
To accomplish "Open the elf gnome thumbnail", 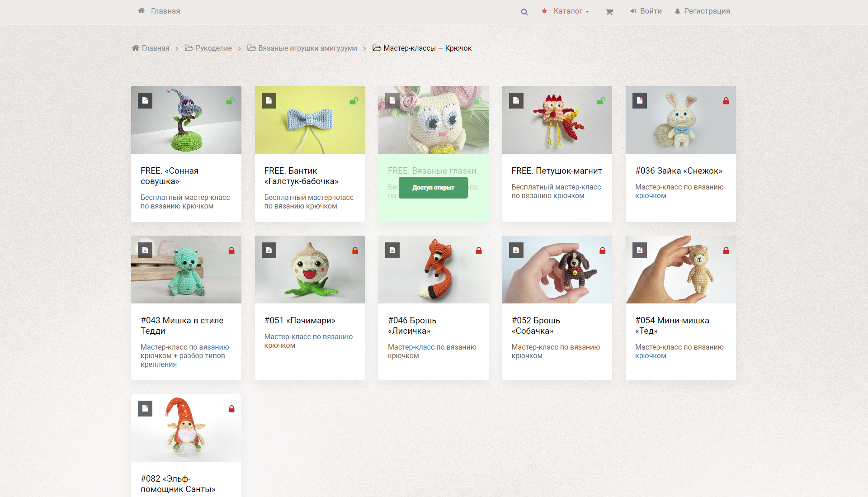I will click(186, 428).
